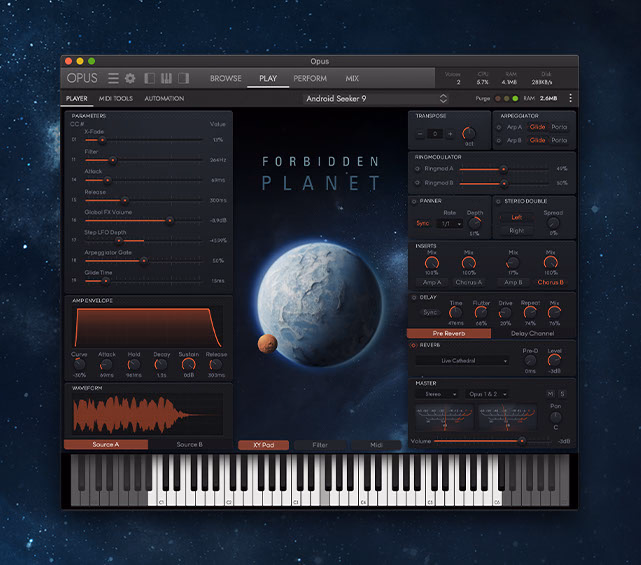Open the Automation subtab
Viewport: 641px width, 565px height.
pos(164,99)
